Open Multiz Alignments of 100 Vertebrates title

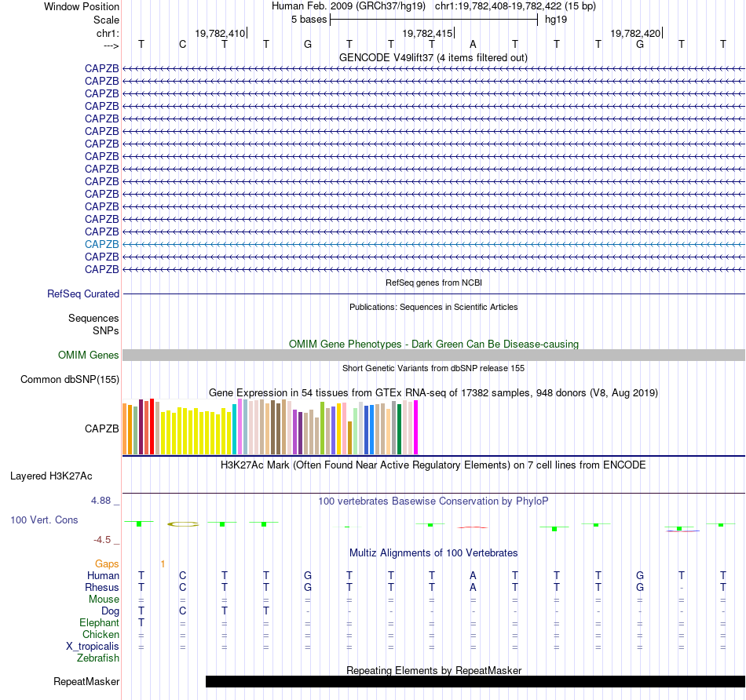(433, 552)
